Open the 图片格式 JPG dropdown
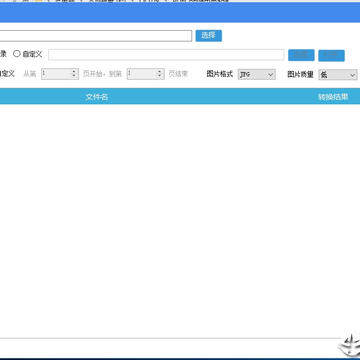The image size is (360, 360). pyautogui.click(x=257, y=75)
